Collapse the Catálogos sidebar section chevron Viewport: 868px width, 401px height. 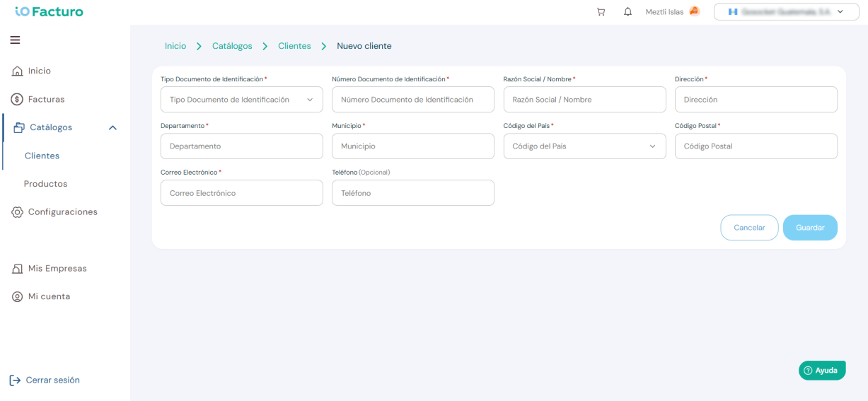pos(112,128)
